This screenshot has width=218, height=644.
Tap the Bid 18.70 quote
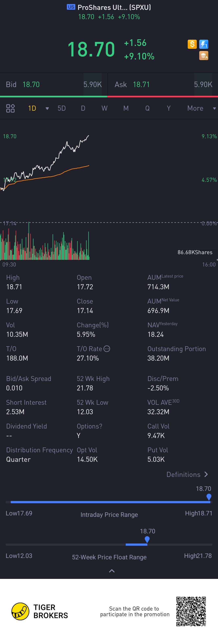(x=53, y=84)
